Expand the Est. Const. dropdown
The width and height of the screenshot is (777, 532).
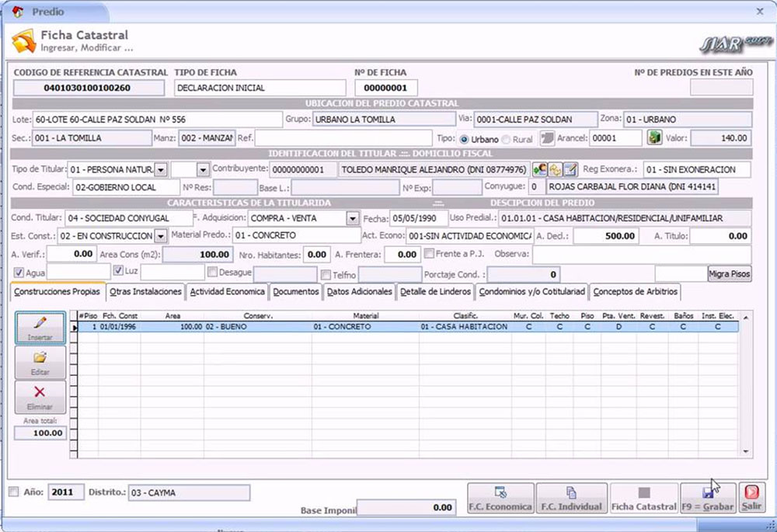(x=161, y=236)
